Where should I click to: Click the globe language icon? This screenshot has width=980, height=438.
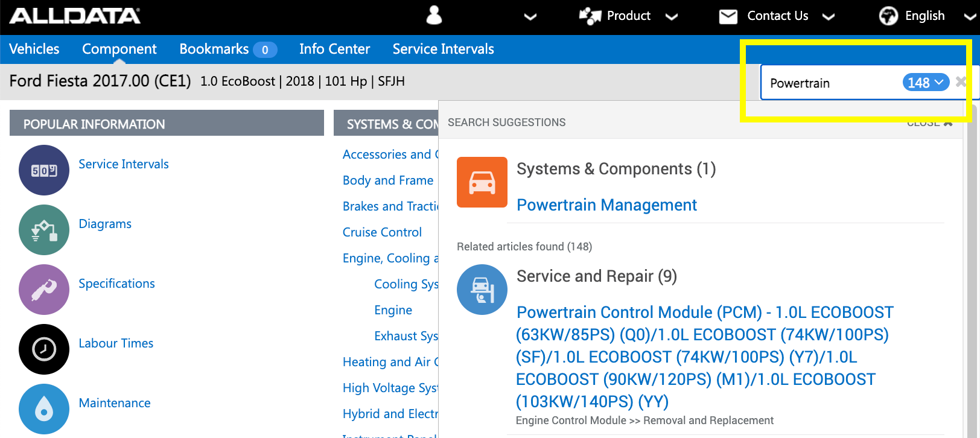[888, 16]
